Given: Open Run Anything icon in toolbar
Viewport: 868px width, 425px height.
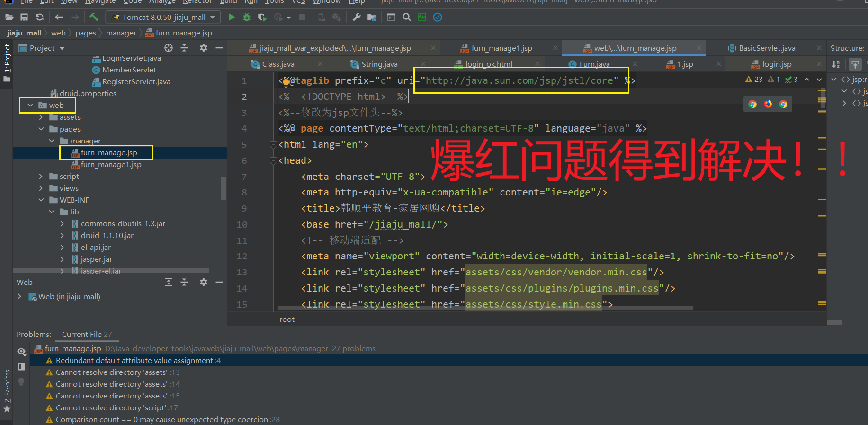Looking at the screenshot, I should (x=391, y=18).
